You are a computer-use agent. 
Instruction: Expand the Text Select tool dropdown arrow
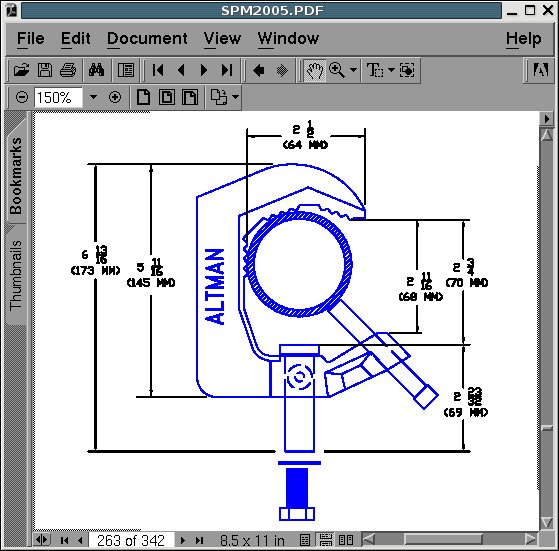(x=391, y=70)
